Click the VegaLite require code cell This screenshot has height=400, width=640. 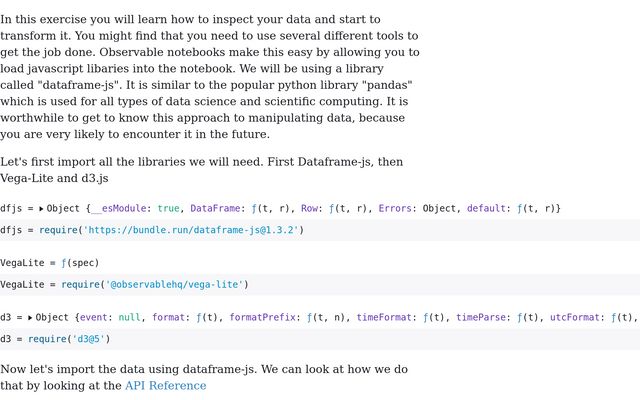(320, 284)
